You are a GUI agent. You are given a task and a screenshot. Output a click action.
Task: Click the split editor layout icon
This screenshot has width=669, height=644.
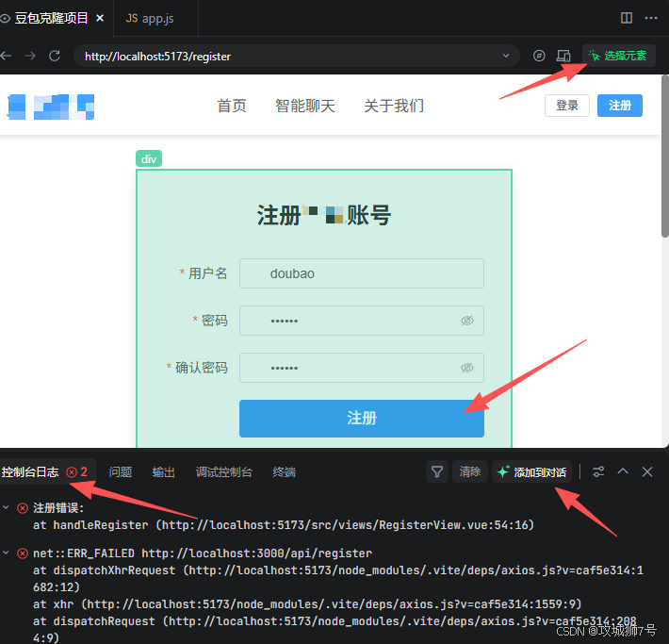pos(627,18)
